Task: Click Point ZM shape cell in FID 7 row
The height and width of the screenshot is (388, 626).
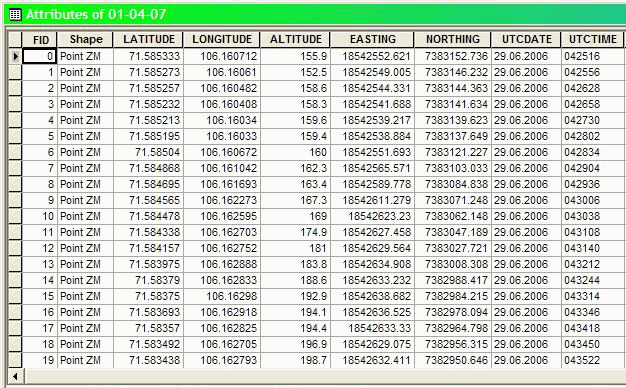Action: [x=85, y=168]
